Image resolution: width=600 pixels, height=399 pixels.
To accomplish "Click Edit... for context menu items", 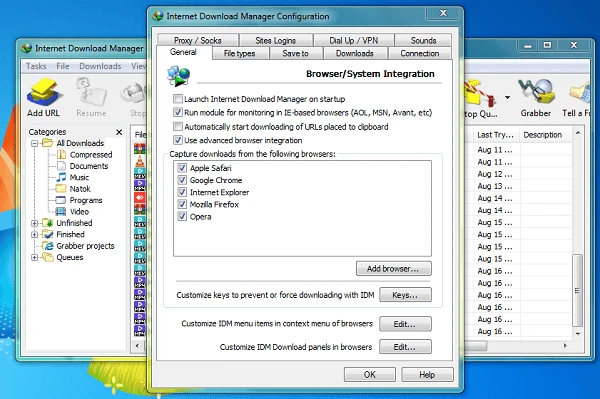I will pyautogui.click(x=405, y=324).
